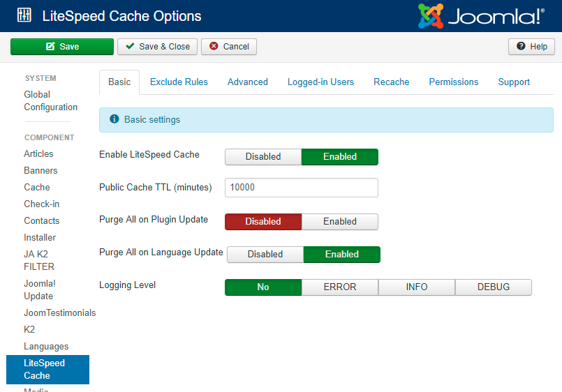Switch to the Advanced tab
This screenshot has height=392, width=562.
(x=248, y=82)
